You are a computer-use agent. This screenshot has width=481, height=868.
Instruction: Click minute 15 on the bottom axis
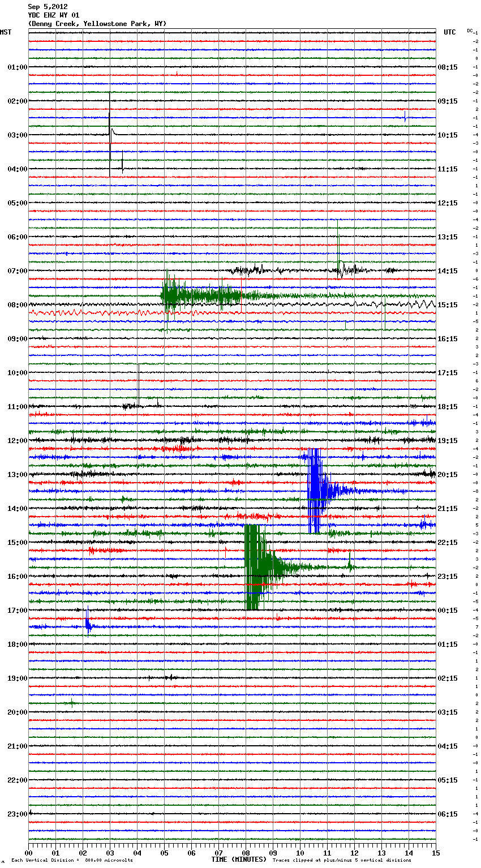coord(435,853)
